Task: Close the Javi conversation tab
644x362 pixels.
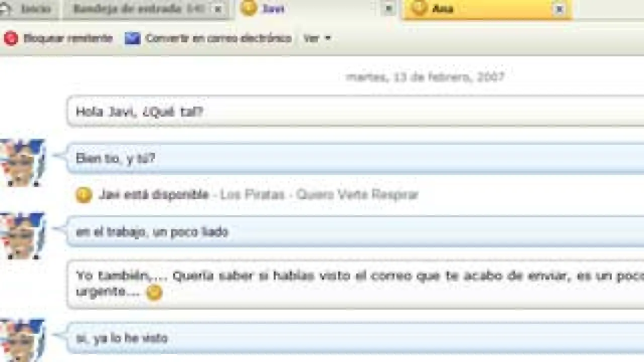Action: tap(388, 9)
